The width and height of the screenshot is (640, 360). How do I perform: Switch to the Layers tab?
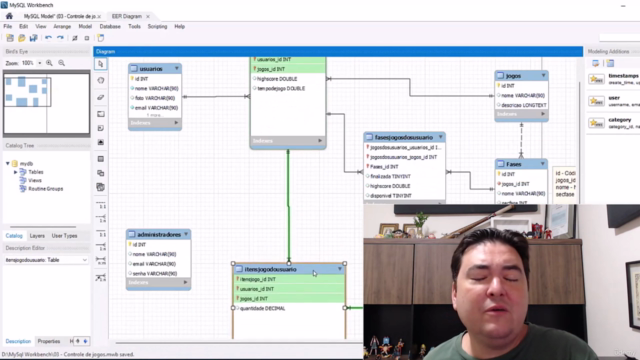37,236
